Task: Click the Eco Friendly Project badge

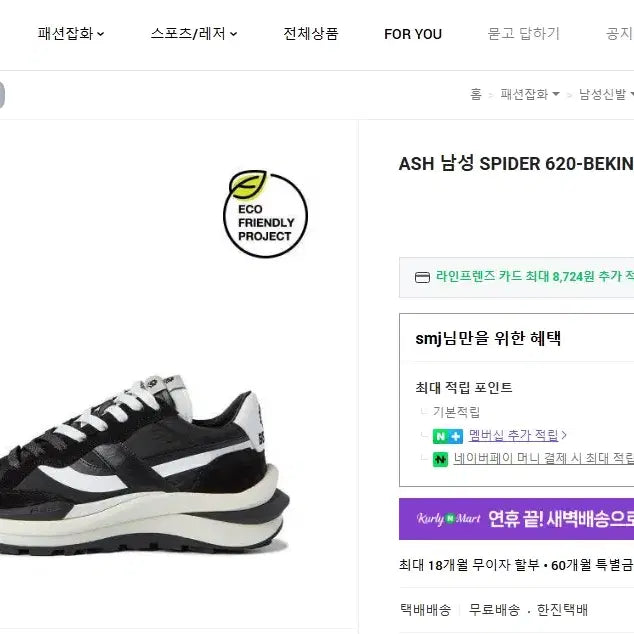Action: 265,215
